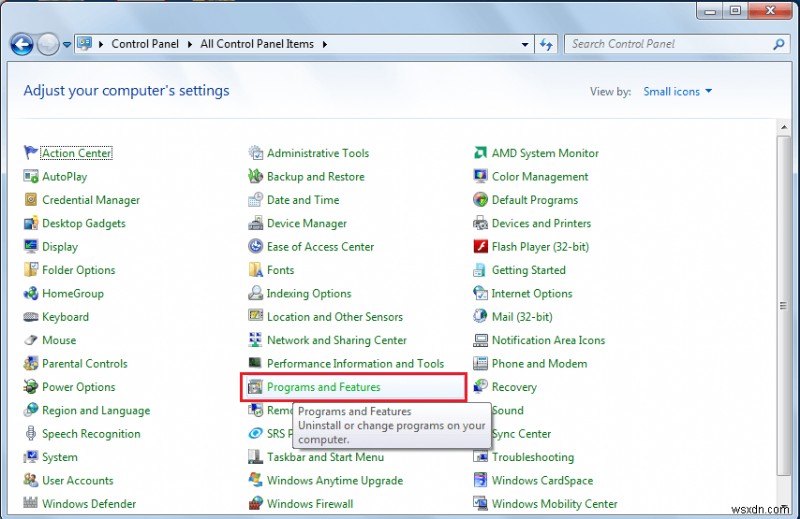Viewport: 800px width, 519px height.
Task: Click the Credential Manager safe icon
Action: click(x=31, y=200)
